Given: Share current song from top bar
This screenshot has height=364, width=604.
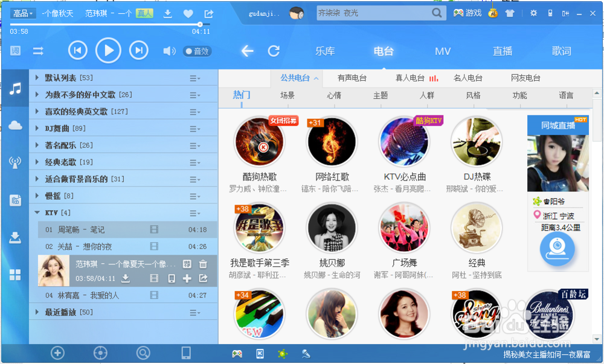Looking at the screenshot, I should [x=209, y=14].
